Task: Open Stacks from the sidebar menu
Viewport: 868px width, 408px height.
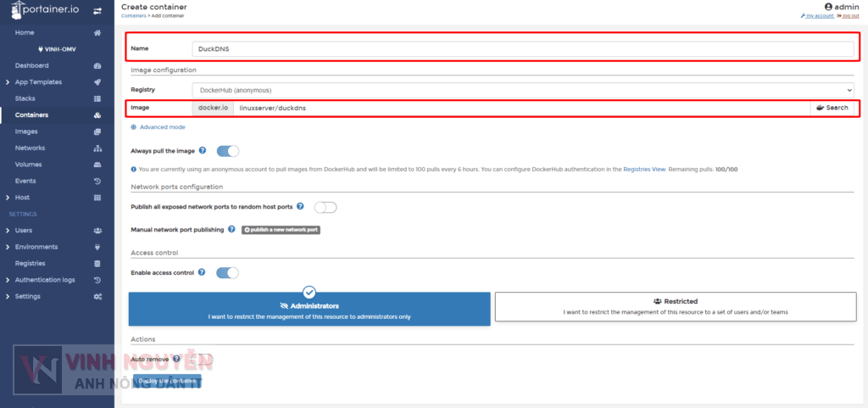Action: 25,98
